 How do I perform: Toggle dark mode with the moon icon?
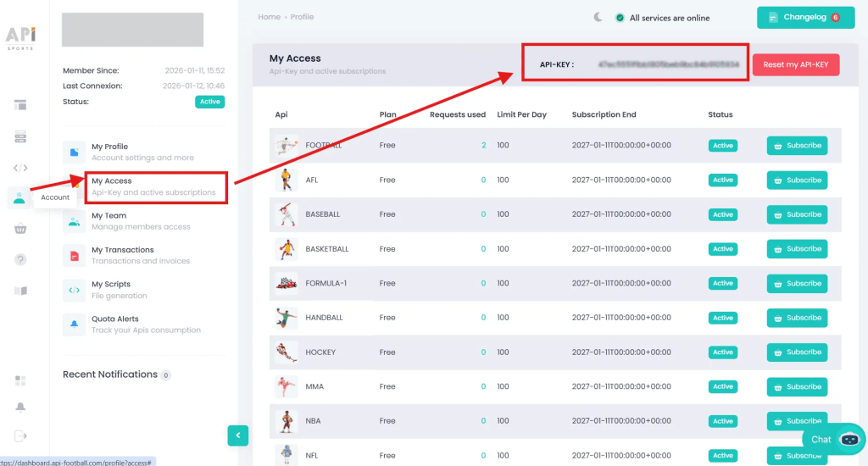click(598, 17)
